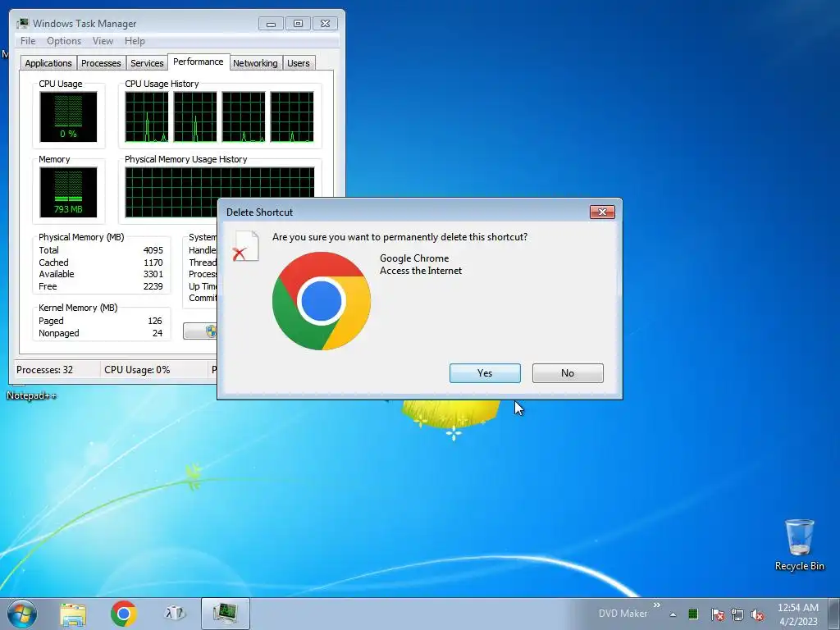The image size is (840, 630).
Task: Switch to the Users tab
Action: 299,63
